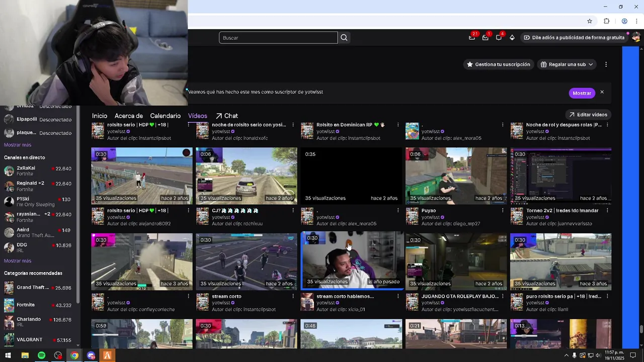The width and height of the screenshot is (644, 362).
Task: Switch to the Inicio tab
Action: click(100, 116)
